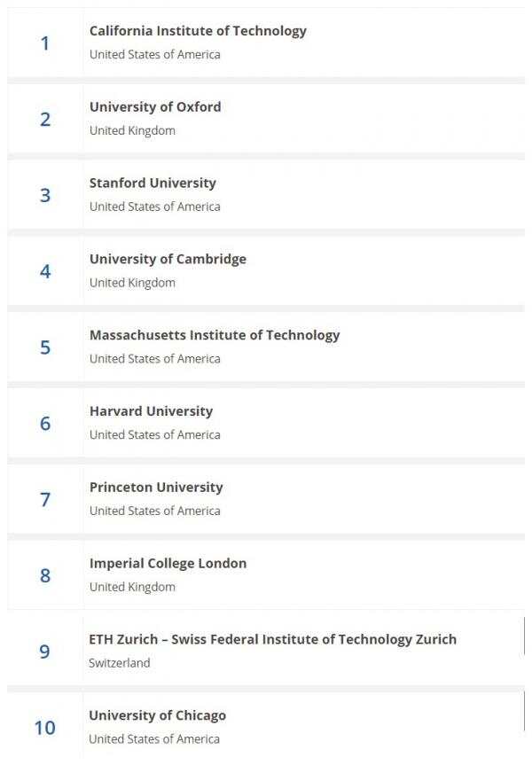Open California Institute of Technology link

(x=198, y=31)
